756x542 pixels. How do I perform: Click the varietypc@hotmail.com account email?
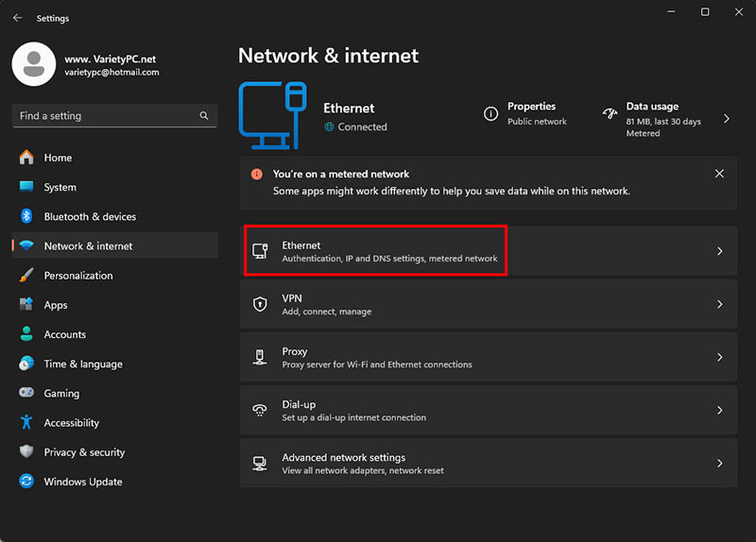(x=112, y=73)
